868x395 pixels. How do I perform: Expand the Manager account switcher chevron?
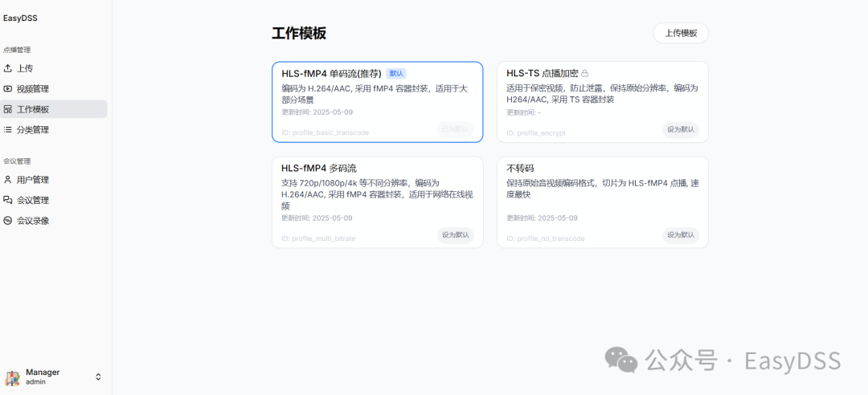point(98,377)
